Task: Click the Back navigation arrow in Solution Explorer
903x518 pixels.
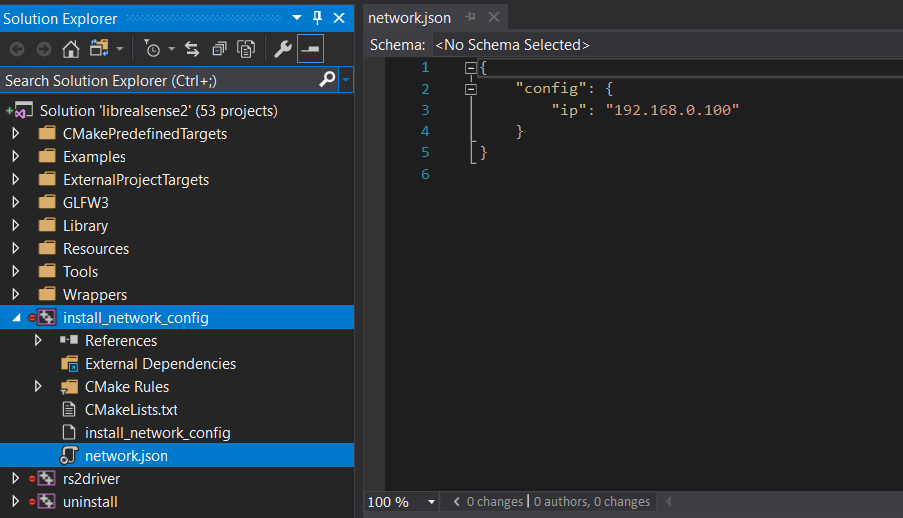Action: click(17, 50)
